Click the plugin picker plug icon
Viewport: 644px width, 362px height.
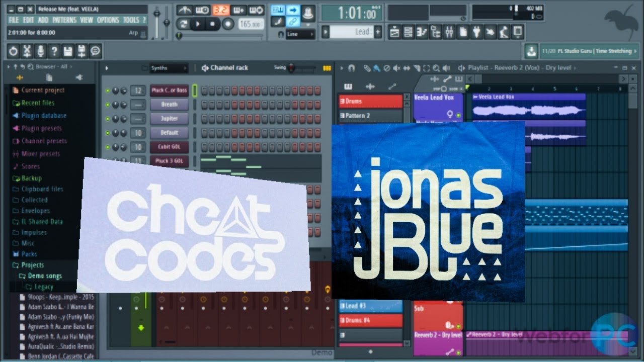[x=476, y=32]
